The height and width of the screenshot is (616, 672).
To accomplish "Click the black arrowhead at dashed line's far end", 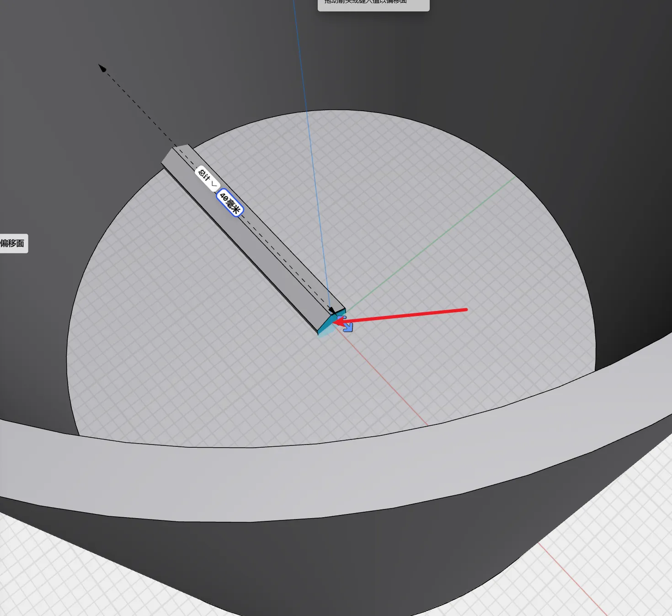I will [102, 68].
